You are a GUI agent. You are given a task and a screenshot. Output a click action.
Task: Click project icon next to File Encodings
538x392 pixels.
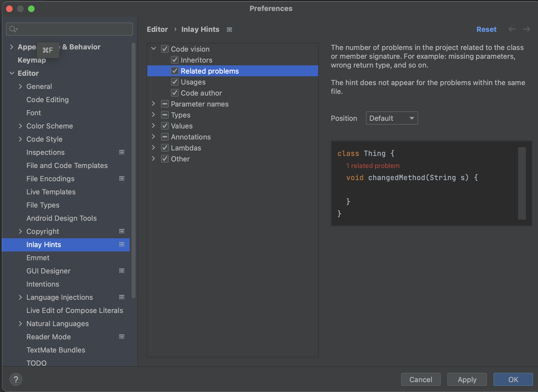(122, 178)
